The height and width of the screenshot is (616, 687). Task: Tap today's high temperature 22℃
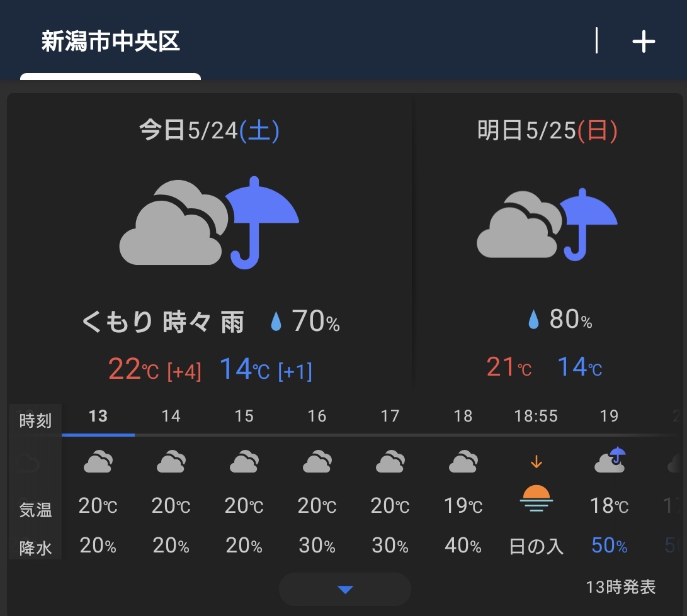tap(133, 369)
